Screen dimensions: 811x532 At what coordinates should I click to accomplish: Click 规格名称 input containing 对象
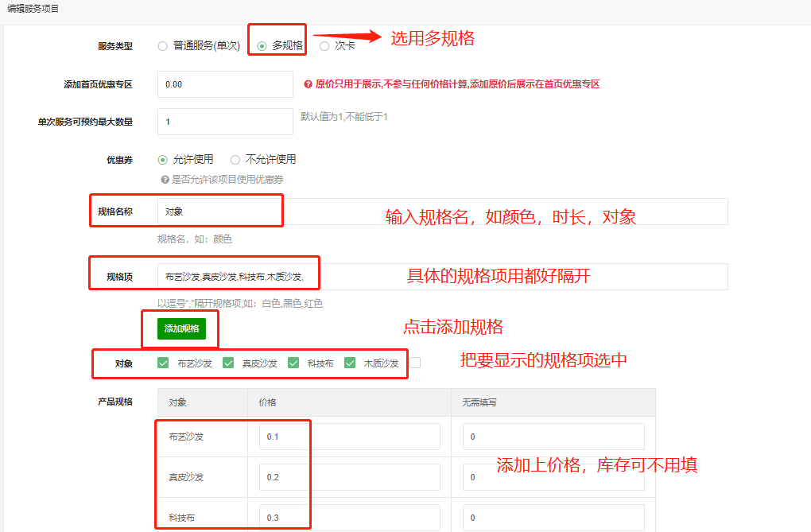click(443, 212)
